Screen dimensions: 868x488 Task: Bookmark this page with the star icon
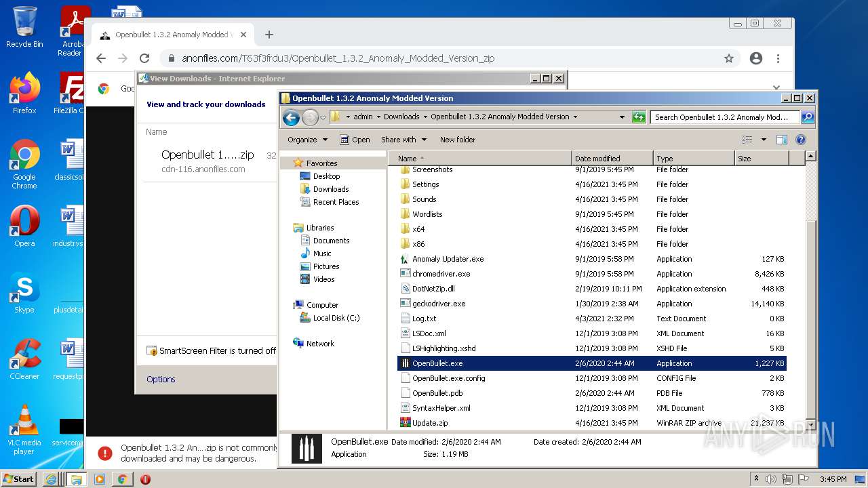pyautogui.click(x=729, y=58)
